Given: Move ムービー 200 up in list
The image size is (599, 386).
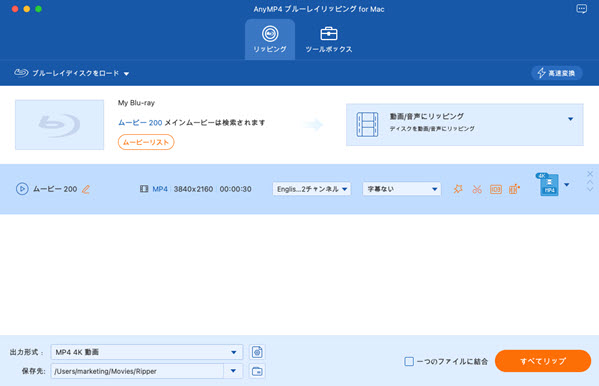Looking at the screenshot, I should (x=590, y=182).
